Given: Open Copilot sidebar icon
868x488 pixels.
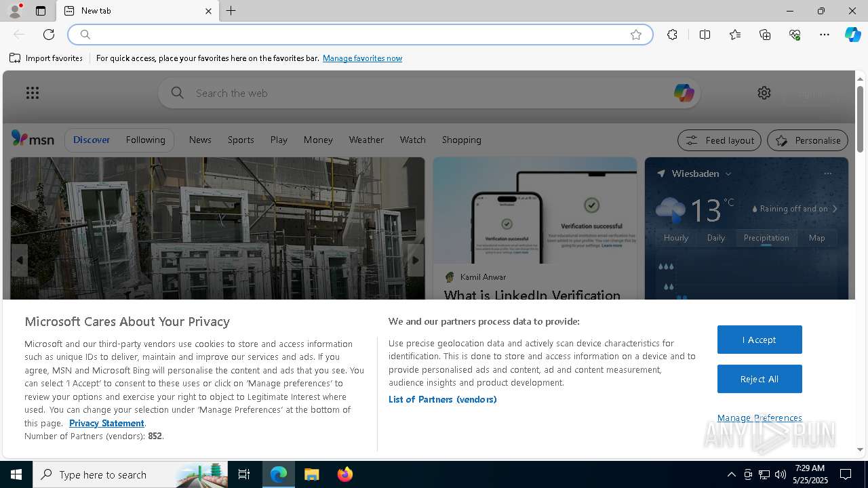Looking at the screenshot, I should click(x=852, y=35).
